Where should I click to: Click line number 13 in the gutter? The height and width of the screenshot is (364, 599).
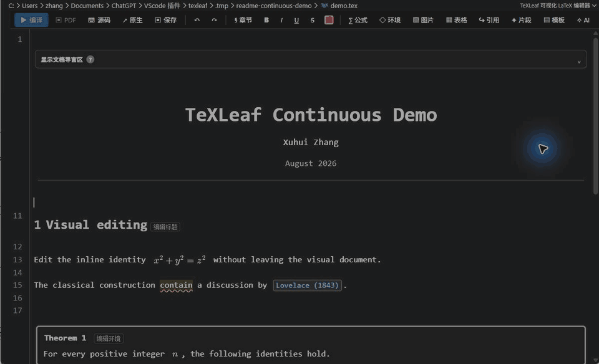coord(17,259)
